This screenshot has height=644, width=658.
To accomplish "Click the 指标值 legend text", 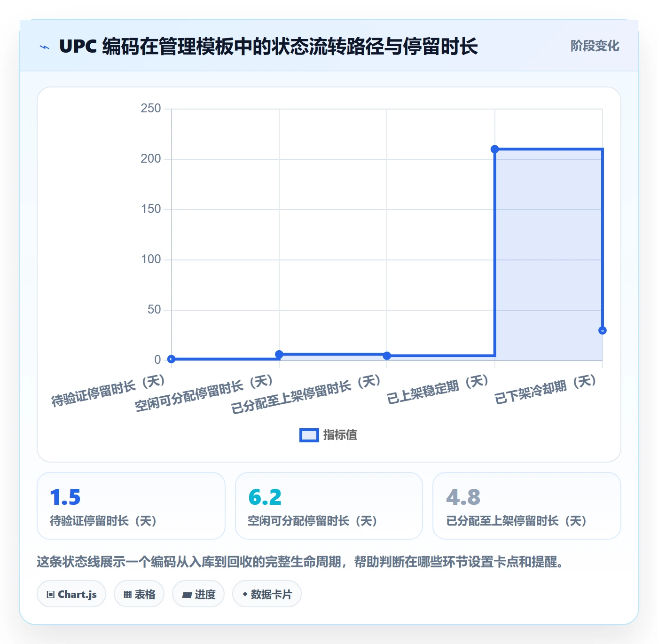I will pyautogui.click(x=340, y=435).
